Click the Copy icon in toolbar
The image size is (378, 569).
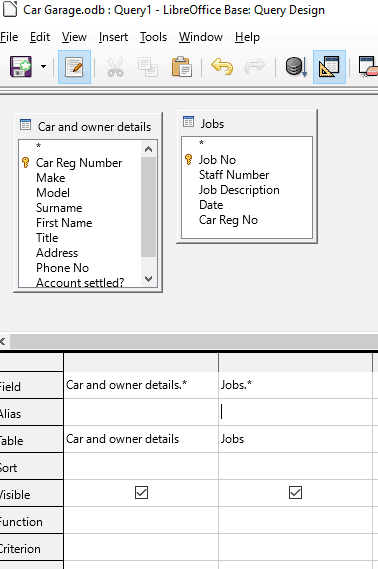coord(148,67)
